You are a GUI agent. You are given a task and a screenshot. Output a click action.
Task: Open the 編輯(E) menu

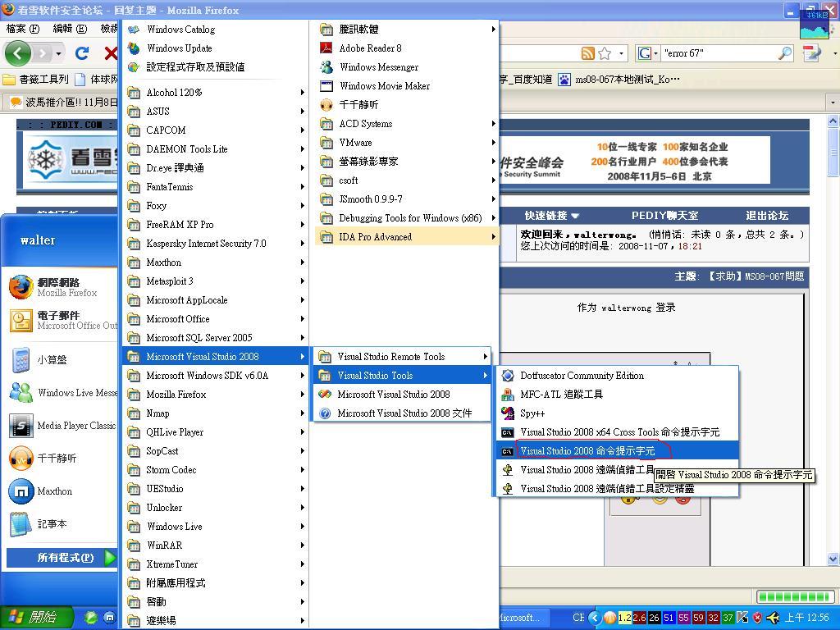(70, 29)
